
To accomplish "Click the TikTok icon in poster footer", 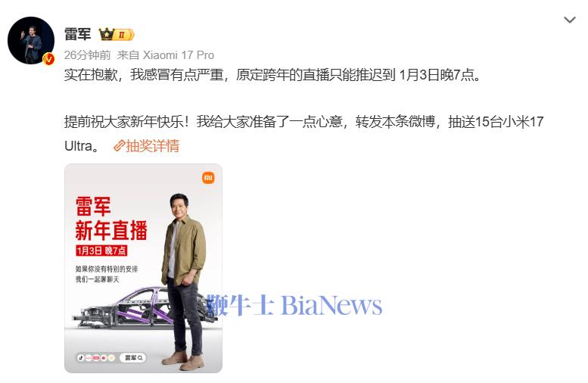I will (81, 358).
